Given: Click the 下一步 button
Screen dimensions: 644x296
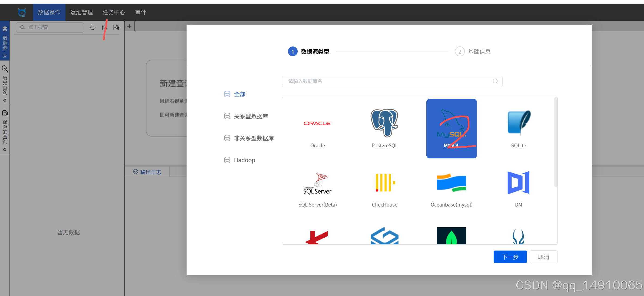Looking at the screenshot, I should click(510, 257).
